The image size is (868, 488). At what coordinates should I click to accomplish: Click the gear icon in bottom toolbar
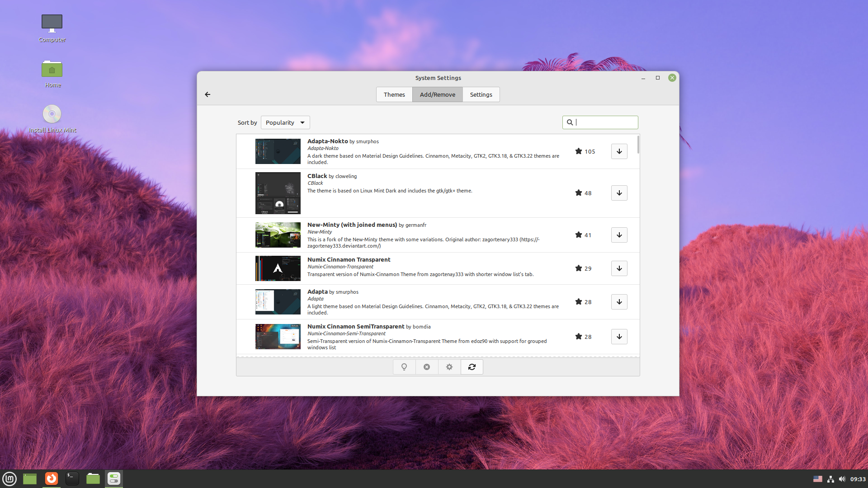(449, 367)
